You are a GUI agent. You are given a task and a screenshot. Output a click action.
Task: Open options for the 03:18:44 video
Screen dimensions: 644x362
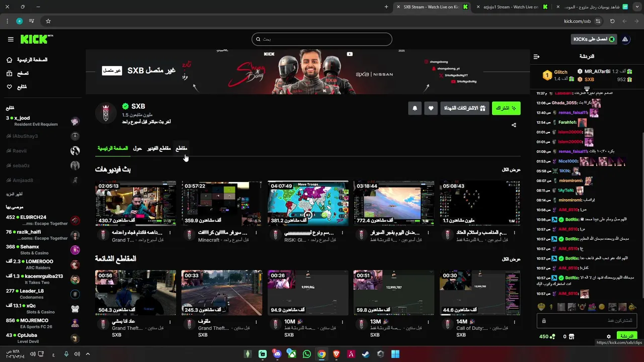pyautogui.click(x=428, y=233)
